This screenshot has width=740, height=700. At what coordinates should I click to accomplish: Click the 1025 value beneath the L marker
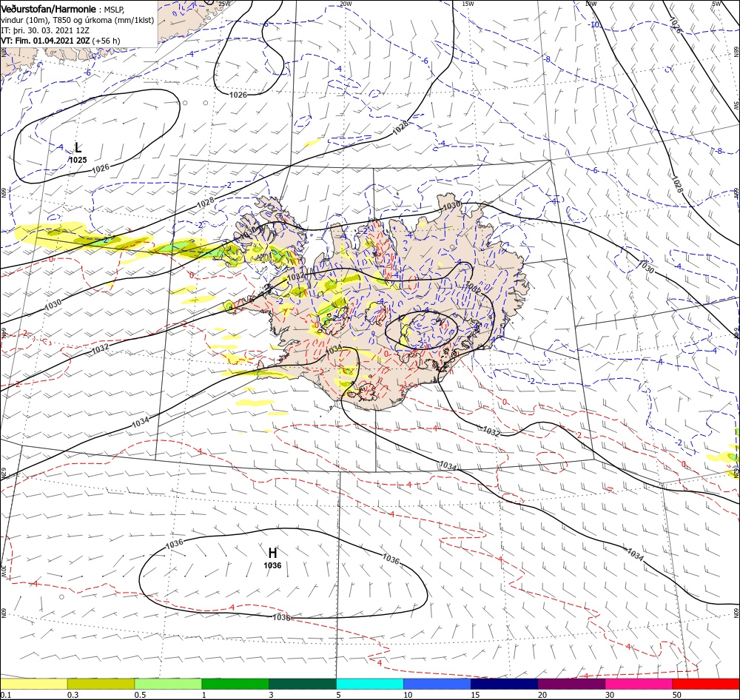[x=78, y=160]
